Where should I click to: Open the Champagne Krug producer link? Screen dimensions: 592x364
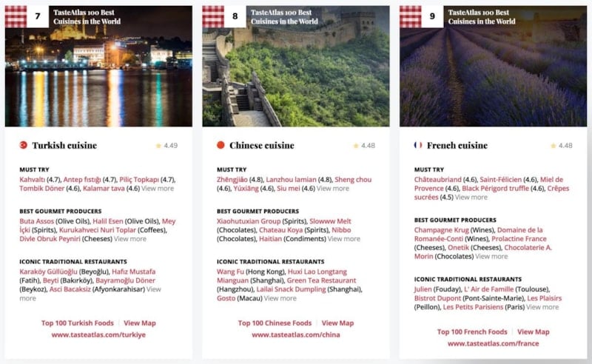tap(441, 230)
